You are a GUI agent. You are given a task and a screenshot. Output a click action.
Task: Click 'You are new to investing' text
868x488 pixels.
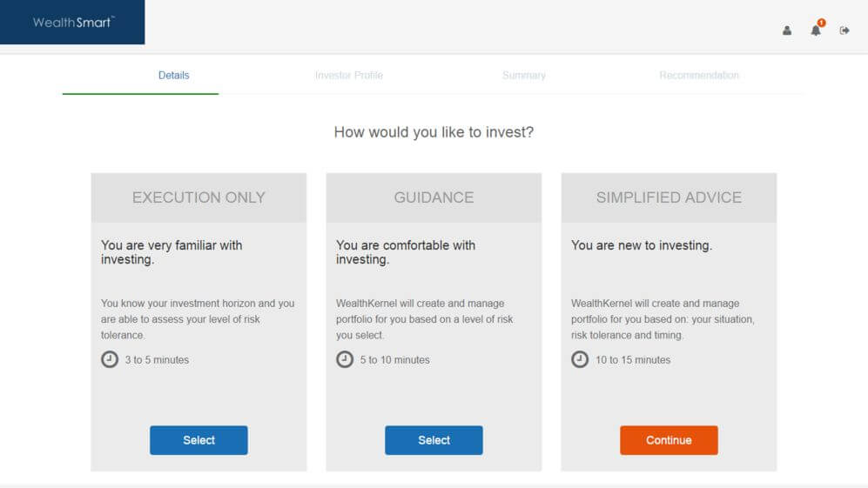point(642,245)
